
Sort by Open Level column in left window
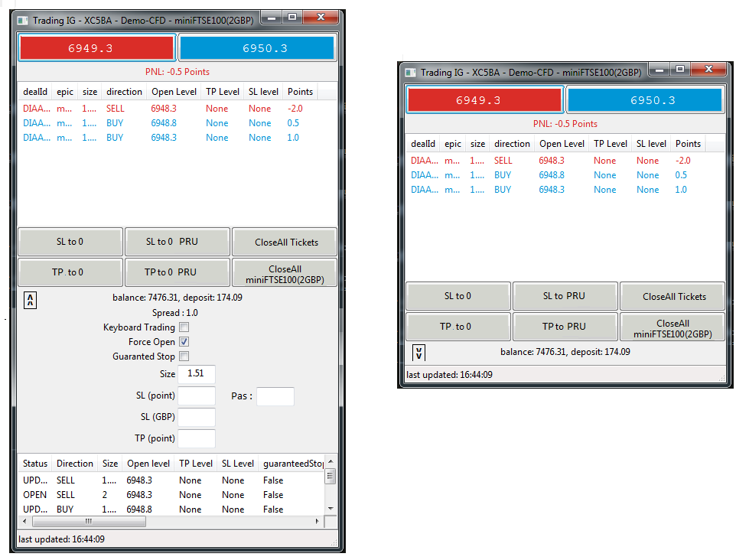click(x=174, y=92)
